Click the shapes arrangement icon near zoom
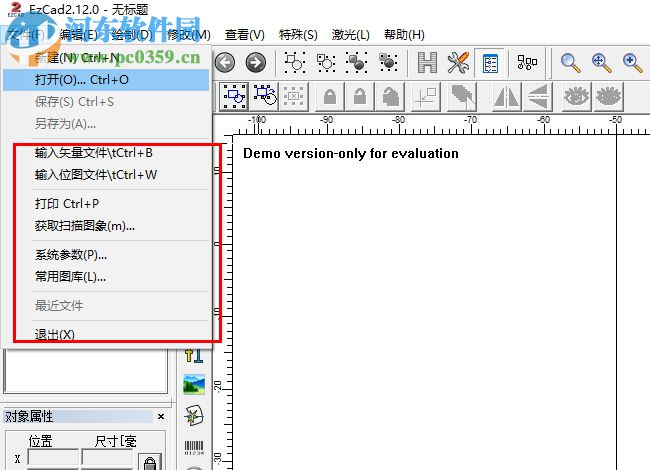This screenshot has height=470, width=650. coord(527,63)
